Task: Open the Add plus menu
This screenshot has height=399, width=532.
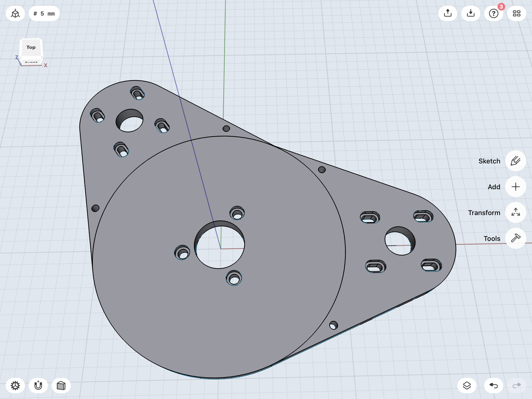Action: [515, 187]
